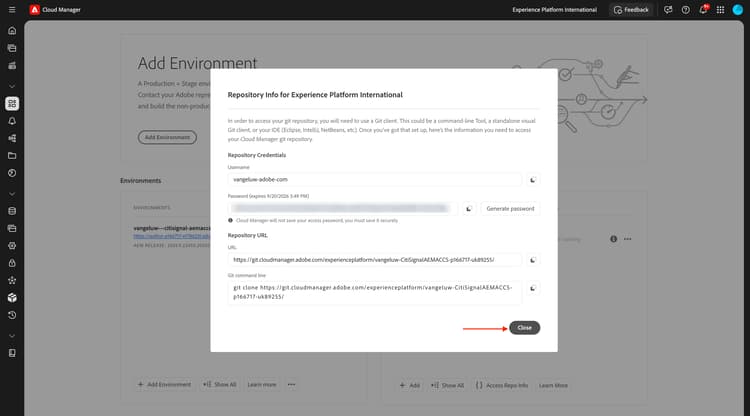The height and width of the screenshot is (416, 750).
Task: Open the vangeluw author environment hyperlink
Action: [x=172, y=236]
